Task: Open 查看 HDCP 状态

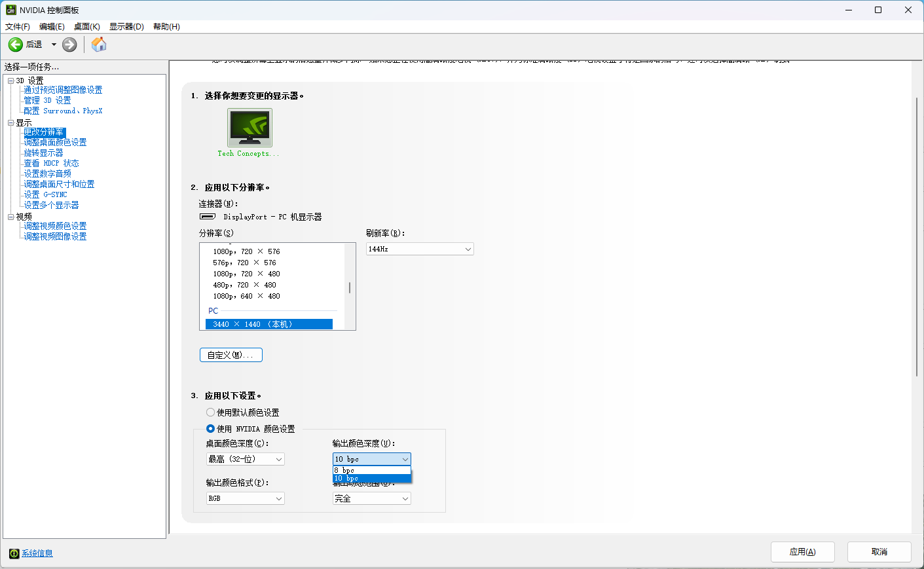Action: pyautogui.click(x=51, y=164)
